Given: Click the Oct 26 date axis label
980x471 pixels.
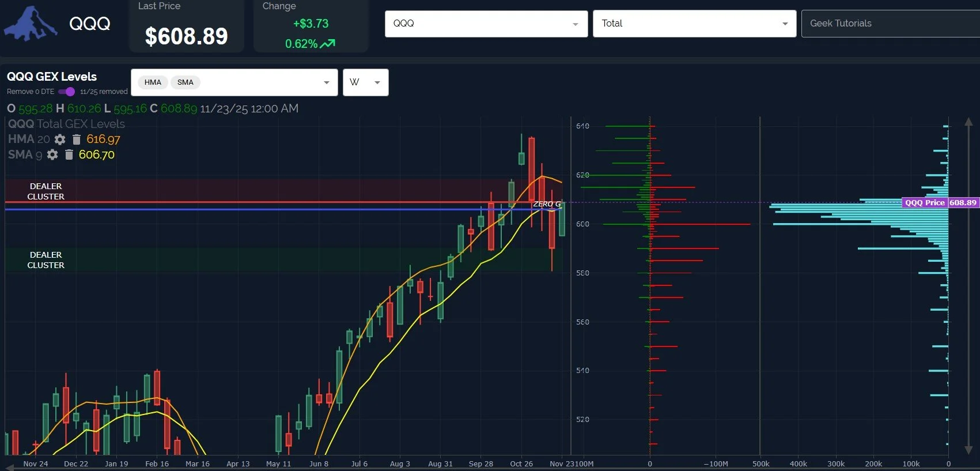Looking at the screenshot, I should (x=521, y=464).
